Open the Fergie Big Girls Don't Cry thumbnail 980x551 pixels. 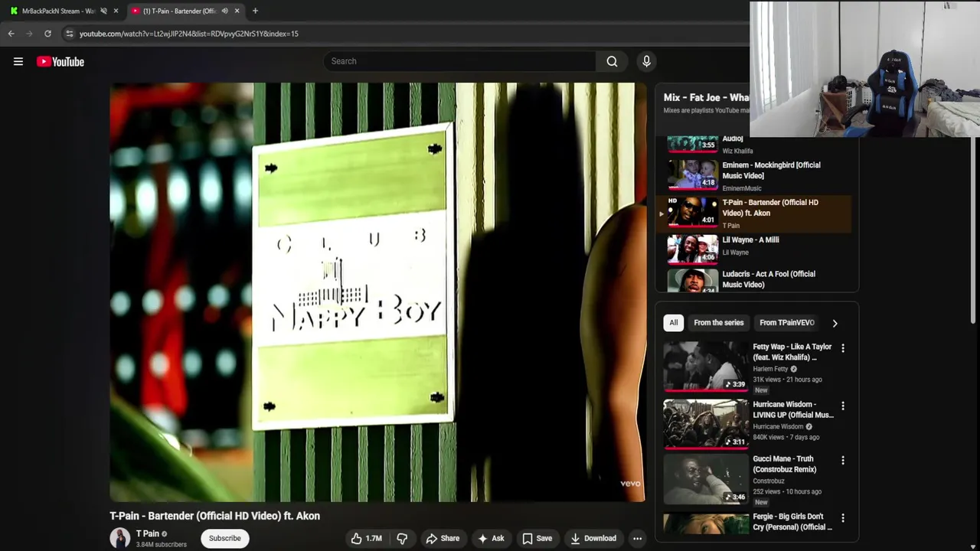pos(706,523)
